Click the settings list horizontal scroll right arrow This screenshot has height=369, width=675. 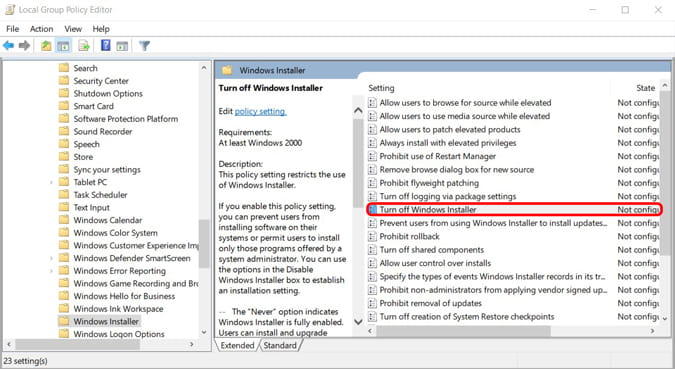pyautogui.click(x=653, y=331)
